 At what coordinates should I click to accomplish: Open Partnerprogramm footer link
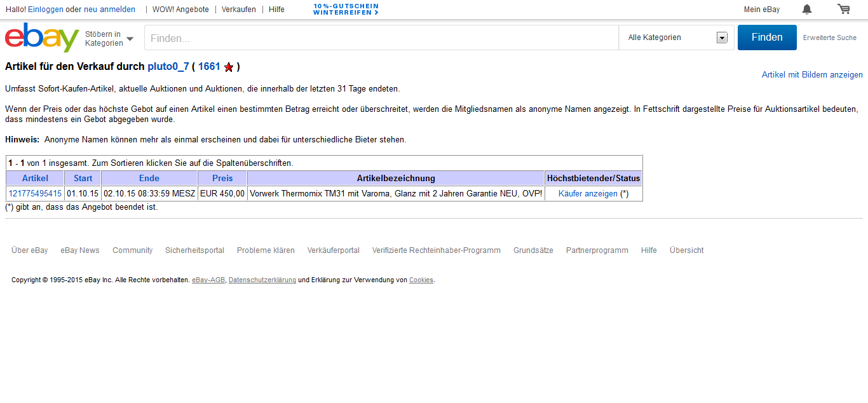coord(597,250)
